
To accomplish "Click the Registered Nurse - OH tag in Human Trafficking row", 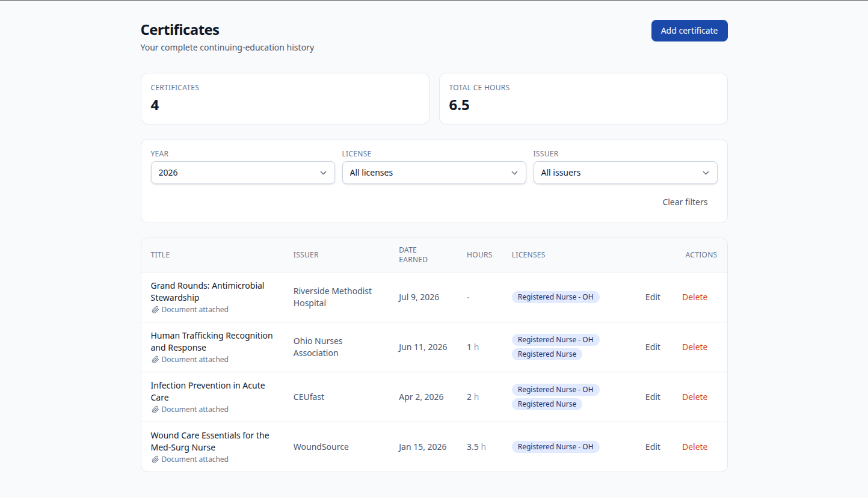I will coord(556,340).
